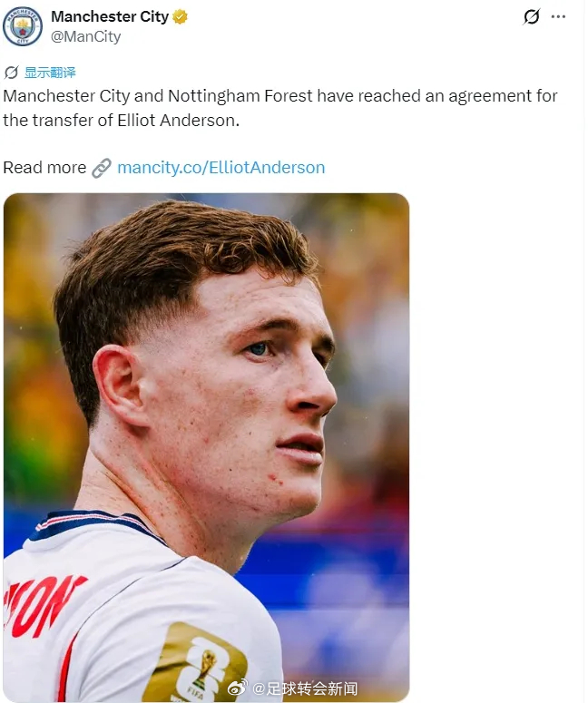Click the gold verified badge

click(x=180, y=17)
